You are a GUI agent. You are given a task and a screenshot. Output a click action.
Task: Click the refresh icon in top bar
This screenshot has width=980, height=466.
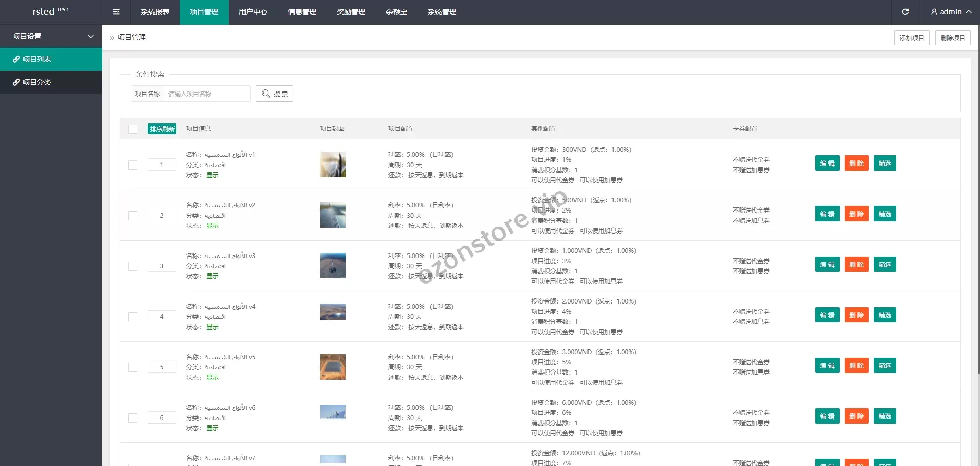[905, 12]
